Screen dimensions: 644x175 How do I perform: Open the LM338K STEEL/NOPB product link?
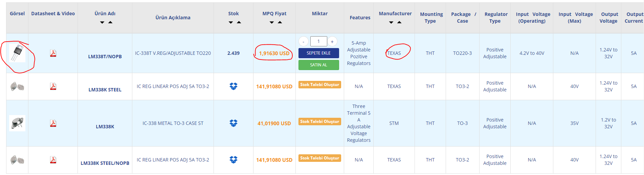point(105,163)
